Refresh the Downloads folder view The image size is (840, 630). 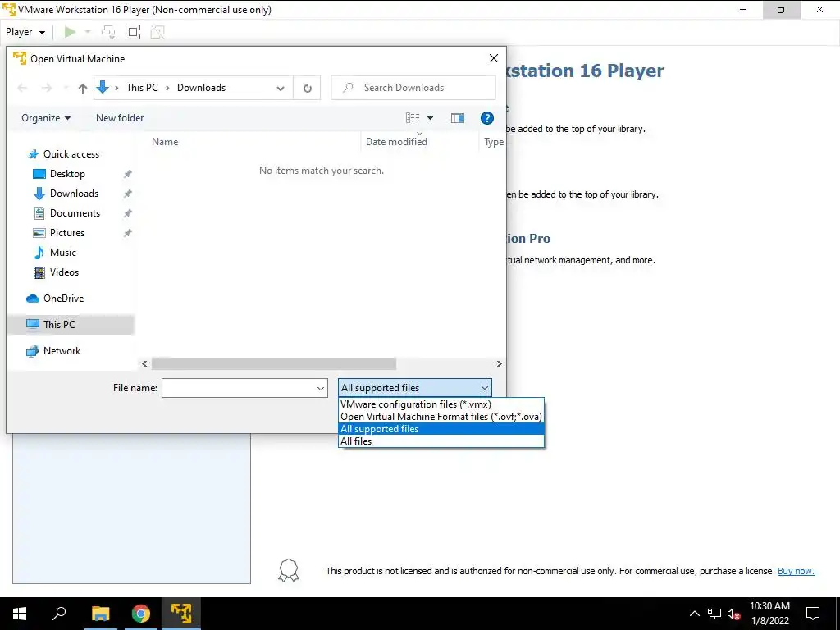[x=308, y=89]
